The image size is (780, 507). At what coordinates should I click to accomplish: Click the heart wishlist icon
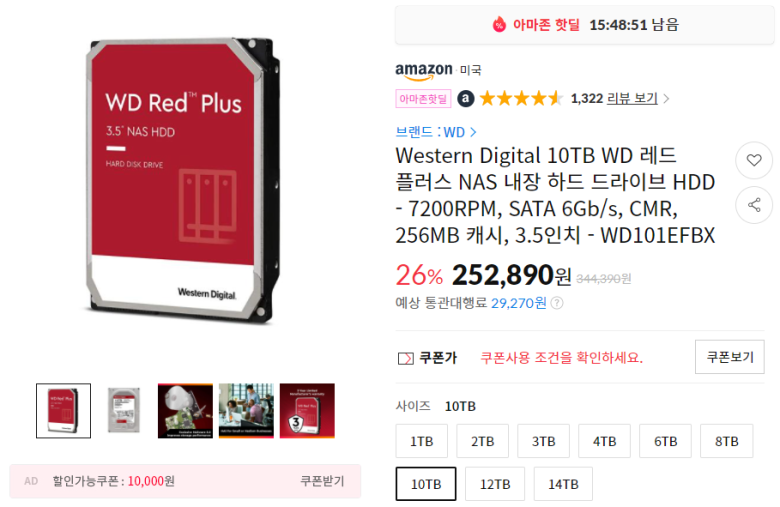(754, 160)
